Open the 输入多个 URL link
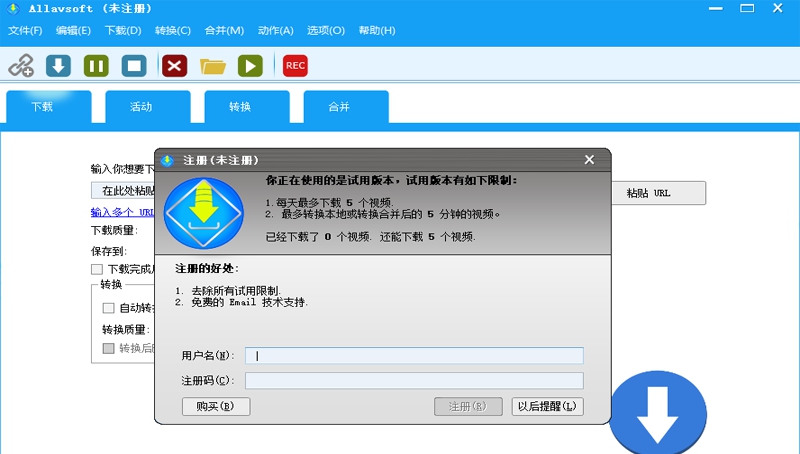 (122, 212)
